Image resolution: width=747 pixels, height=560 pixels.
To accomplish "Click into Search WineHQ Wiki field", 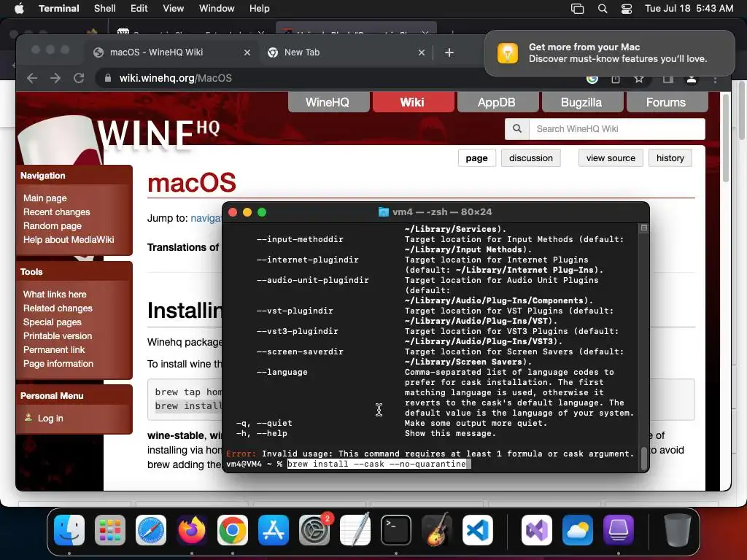I will click(617, 128).
